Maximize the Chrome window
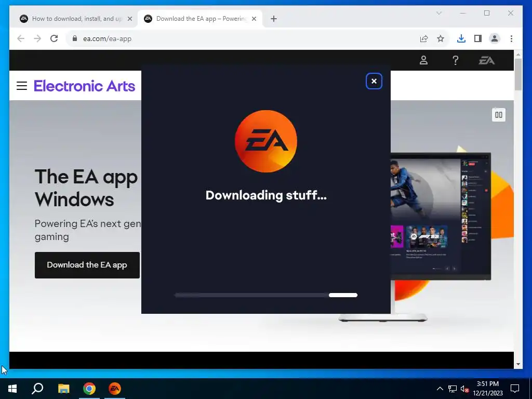This screenshot has width=532, height=399. [487, 13]
